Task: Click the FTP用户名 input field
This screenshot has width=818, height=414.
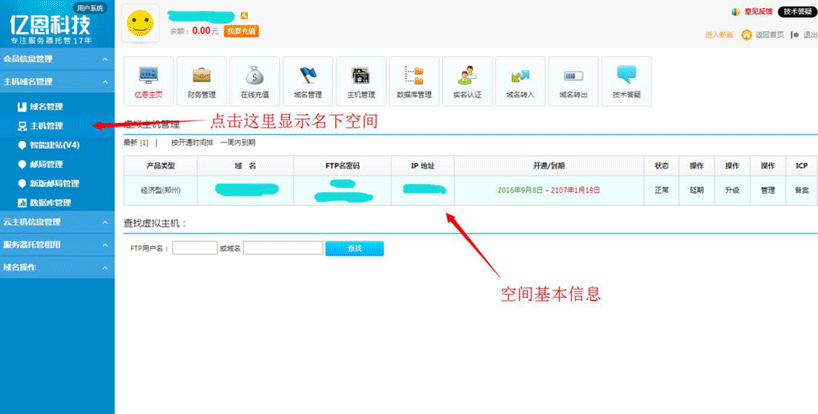Action: pyautogui.click(x=194, y=247)
